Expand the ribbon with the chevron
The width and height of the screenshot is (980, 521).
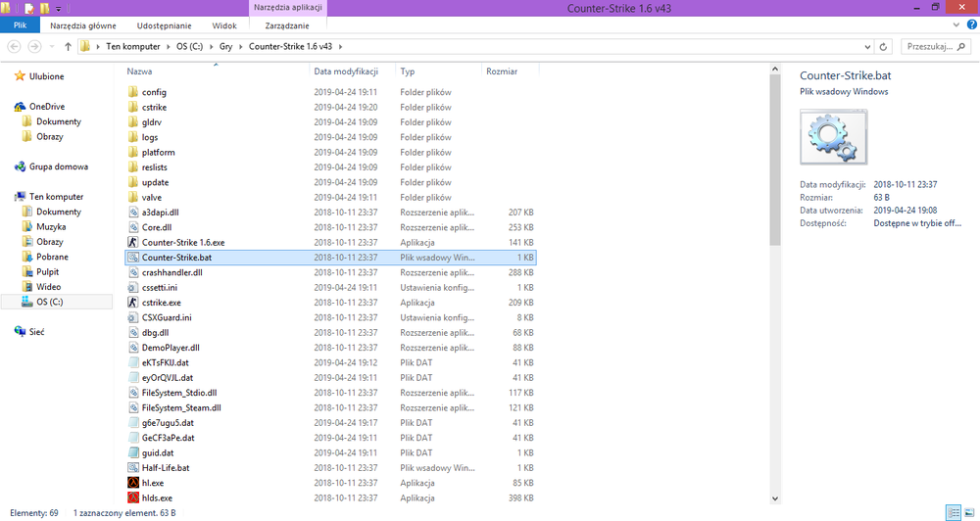pos(956,25)
